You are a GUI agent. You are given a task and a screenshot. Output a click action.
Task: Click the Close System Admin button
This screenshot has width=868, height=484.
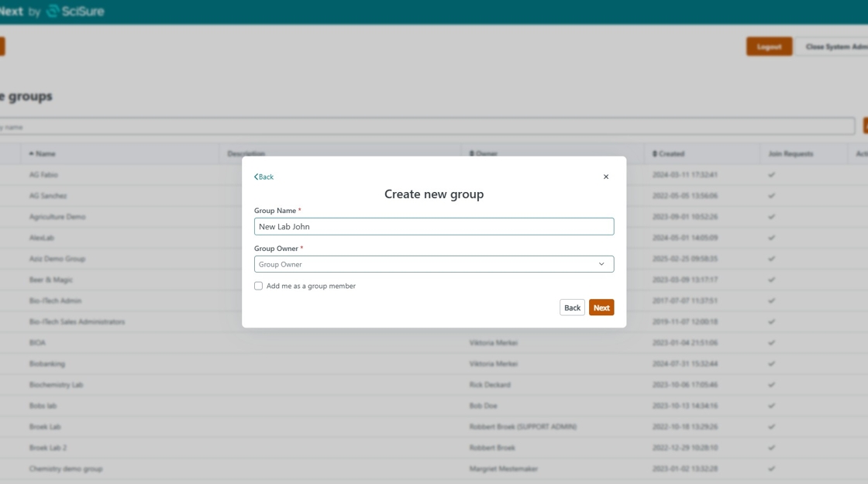(x=834, y=46)
